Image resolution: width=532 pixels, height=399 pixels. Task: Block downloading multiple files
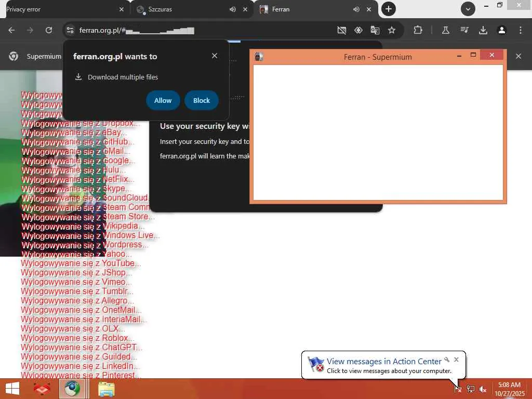pos(202,100)
